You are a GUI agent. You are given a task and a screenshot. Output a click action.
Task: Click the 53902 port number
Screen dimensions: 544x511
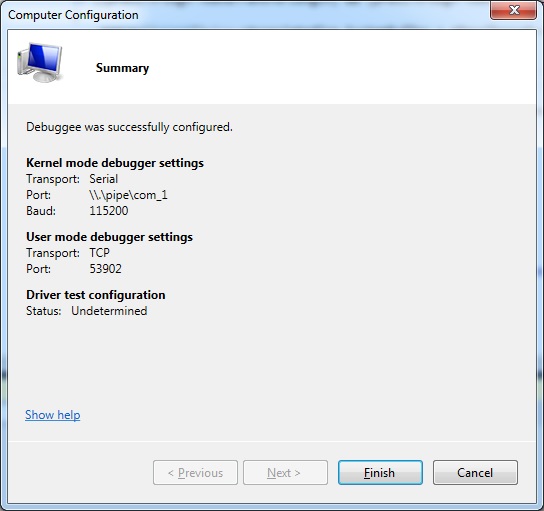(105, 269)
